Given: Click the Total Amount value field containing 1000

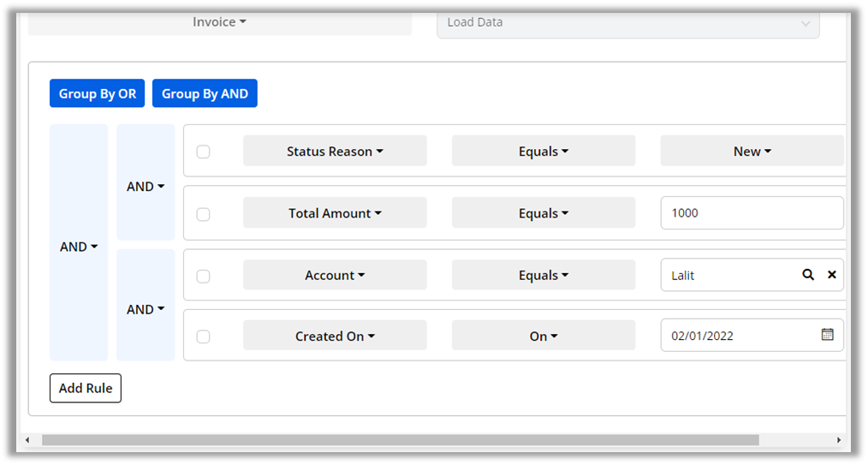Looking at the screenshot, I should (x=752, y=213).
